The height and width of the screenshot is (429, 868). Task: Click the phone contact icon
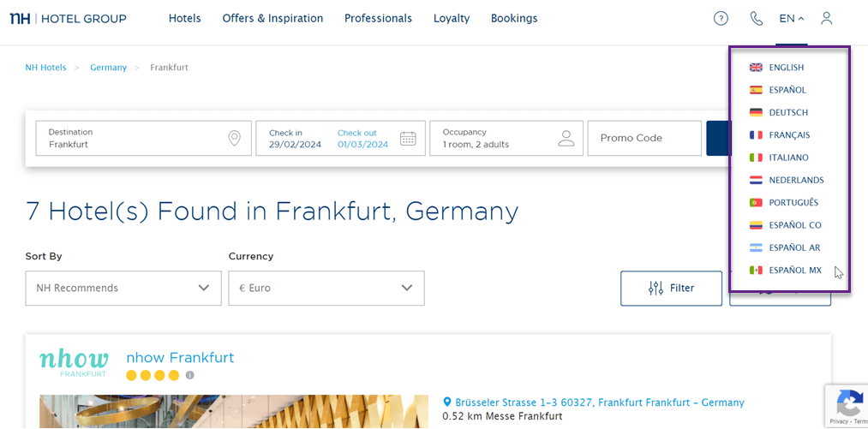(x=756, y=18)
